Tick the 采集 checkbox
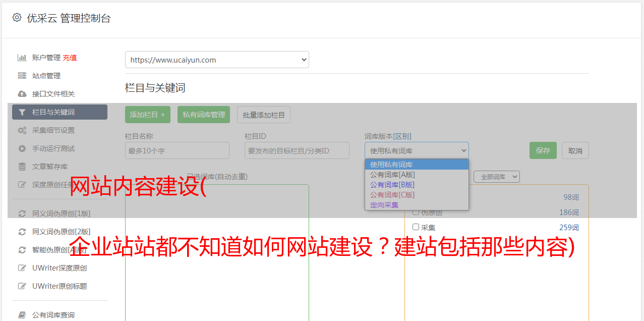Viewport: 644px width, 321px height. click(x=416, y=227)
